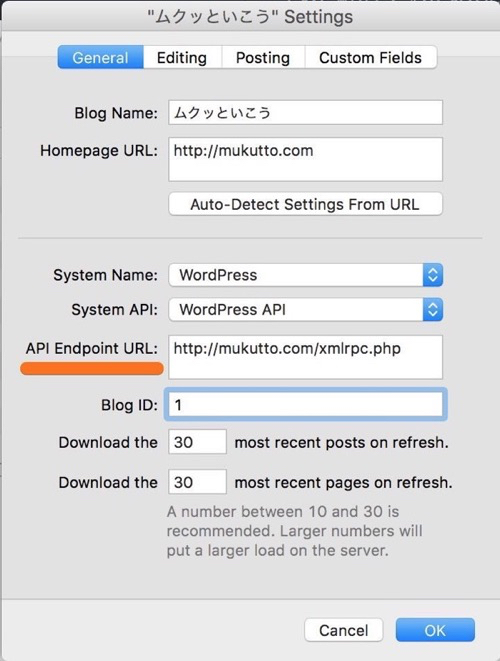This screenshot has width=500, height=661.
Task: Cancel the settings dialog
Action: click(x=344, y=630)
